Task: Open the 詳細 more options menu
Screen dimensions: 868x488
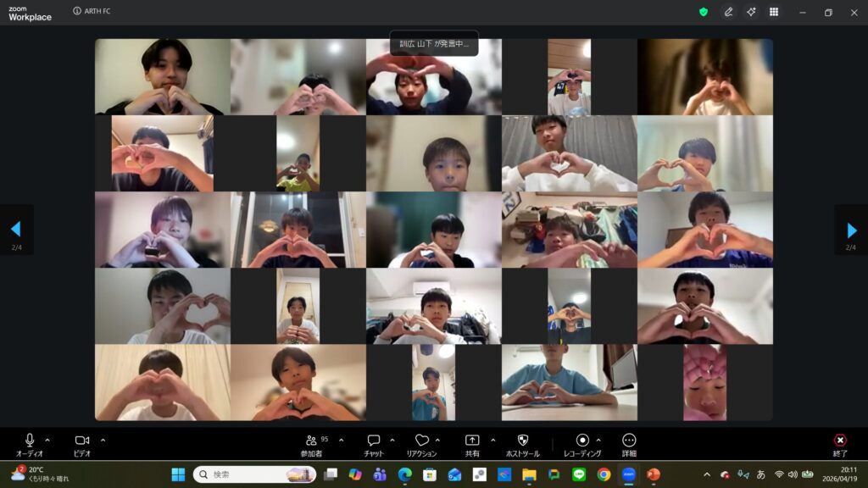Action: click(629, 441)
